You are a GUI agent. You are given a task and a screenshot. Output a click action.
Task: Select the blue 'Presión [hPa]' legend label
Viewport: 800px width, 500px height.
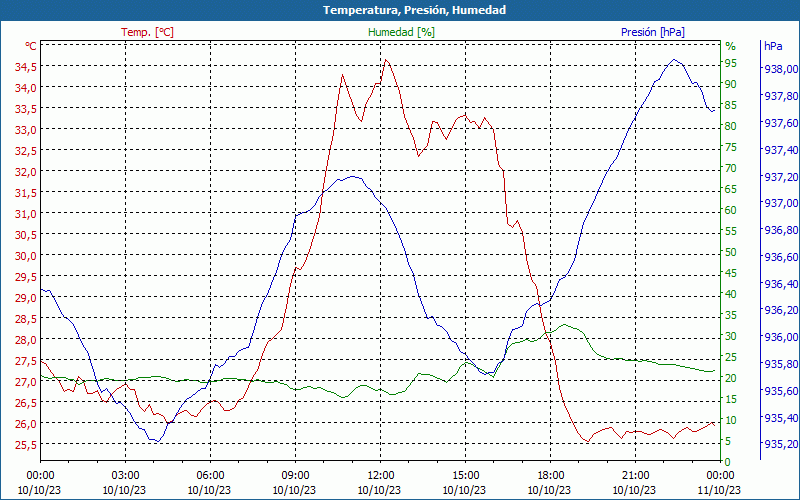point(653,32)
